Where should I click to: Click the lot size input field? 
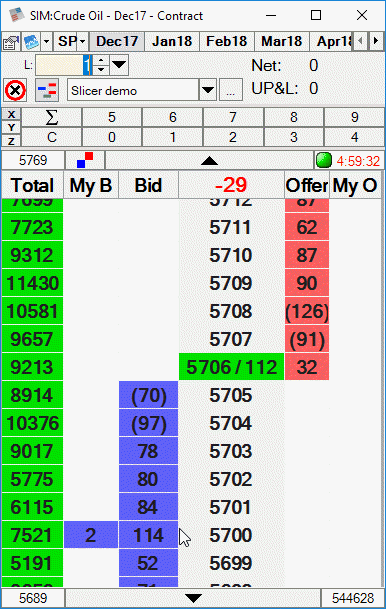click(x=63, y=65)
